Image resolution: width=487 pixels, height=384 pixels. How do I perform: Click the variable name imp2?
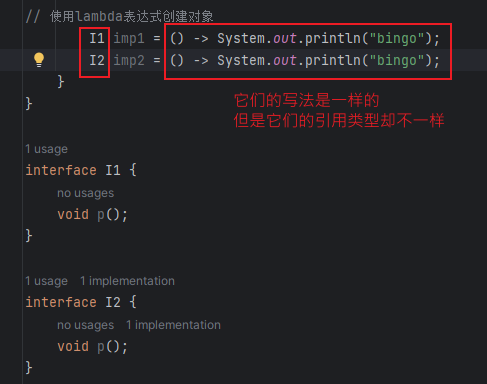tap(129, 60)
